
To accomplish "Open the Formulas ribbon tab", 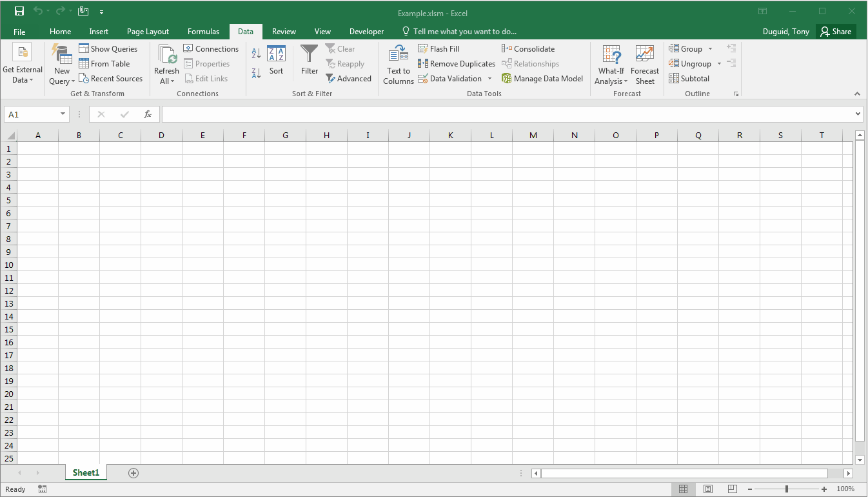I will coord(203,31).
